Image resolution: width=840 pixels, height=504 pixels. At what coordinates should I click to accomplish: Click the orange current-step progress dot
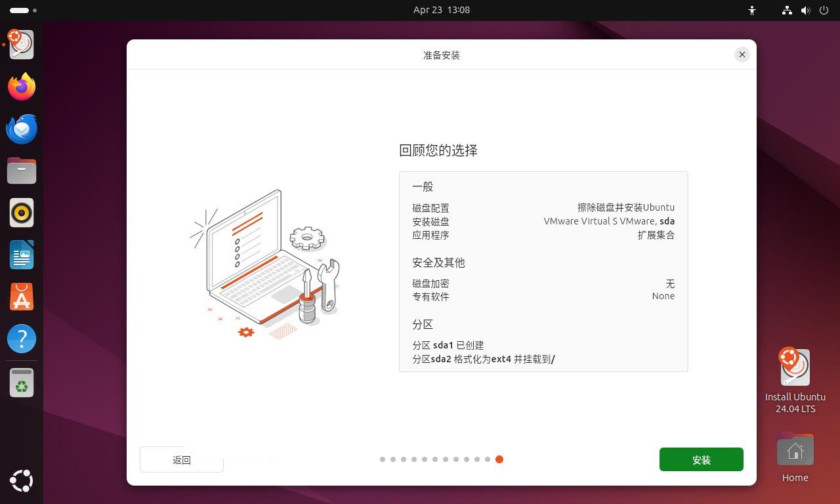pos(499,459)
